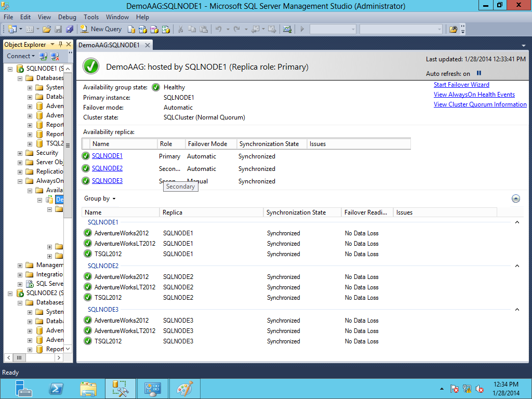Open the Connect dropdown in Object Explorer
The image size is (532, 399).
pyautogui.click(x=21, y=56)
